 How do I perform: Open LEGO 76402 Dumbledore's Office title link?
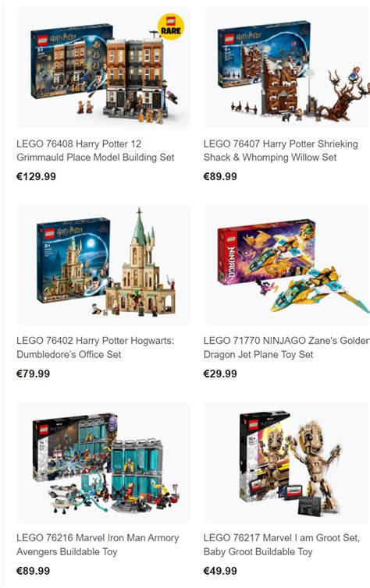point(95,347)
